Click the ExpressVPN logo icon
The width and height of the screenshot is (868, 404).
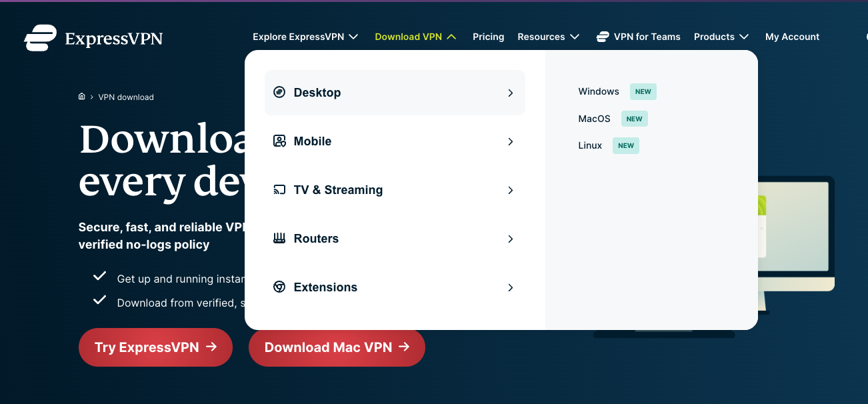click(x=41, y=38)
